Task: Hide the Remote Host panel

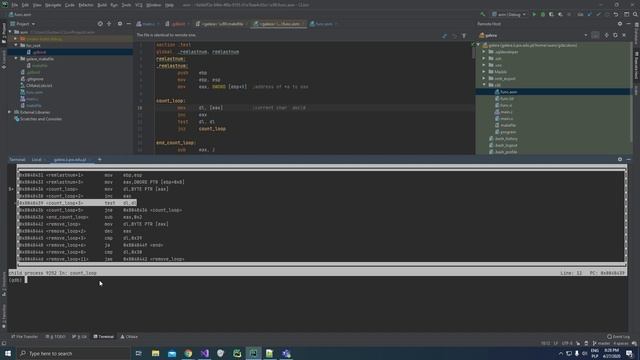Action: [x=629, y=24]
